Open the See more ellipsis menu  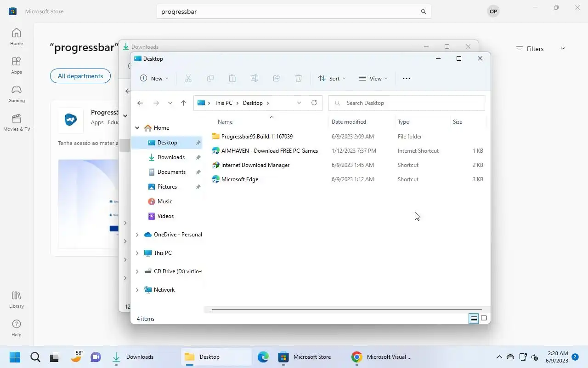coord(407,79)
